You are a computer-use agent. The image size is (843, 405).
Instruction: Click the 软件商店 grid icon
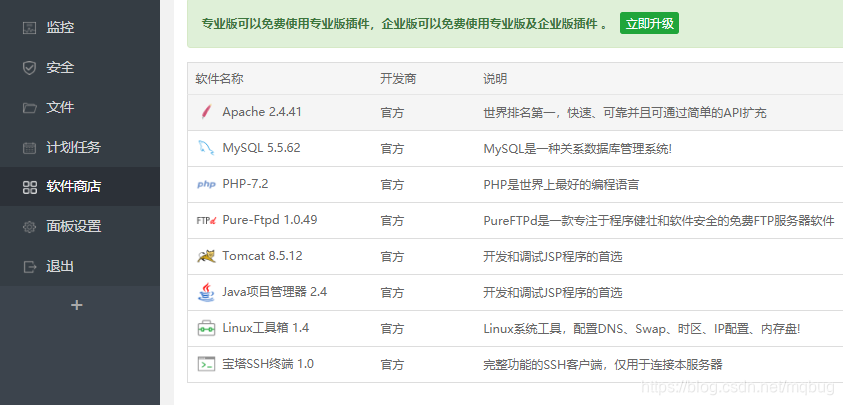(29, 187)
